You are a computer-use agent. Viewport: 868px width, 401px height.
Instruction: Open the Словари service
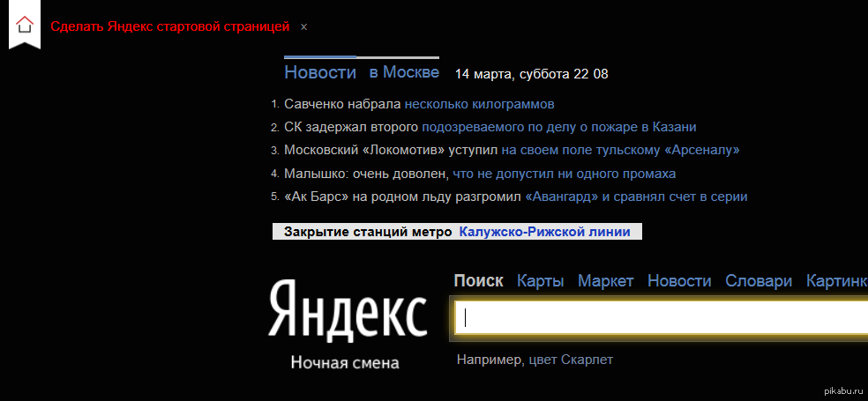759,281
